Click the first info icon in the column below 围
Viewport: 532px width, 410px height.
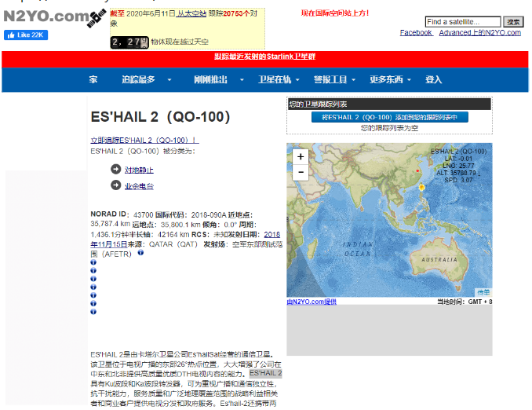tap(93, 262)
